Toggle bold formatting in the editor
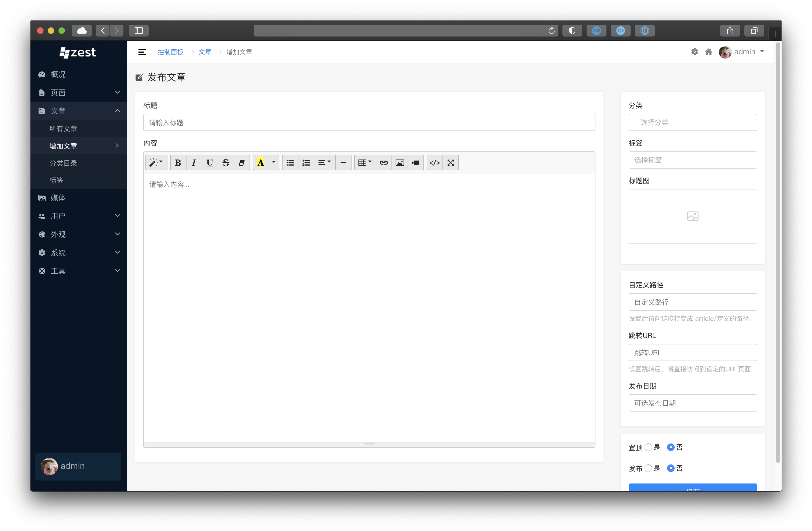 178,163
